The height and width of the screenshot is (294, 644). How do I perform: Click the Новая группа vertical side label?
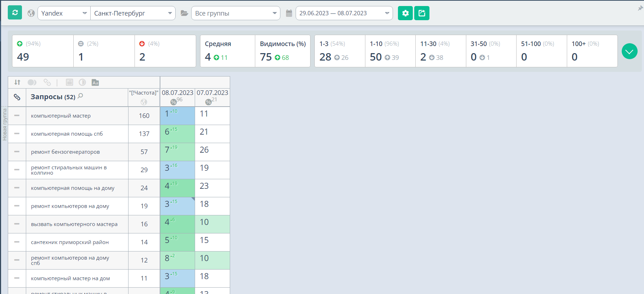click(5, 125)
